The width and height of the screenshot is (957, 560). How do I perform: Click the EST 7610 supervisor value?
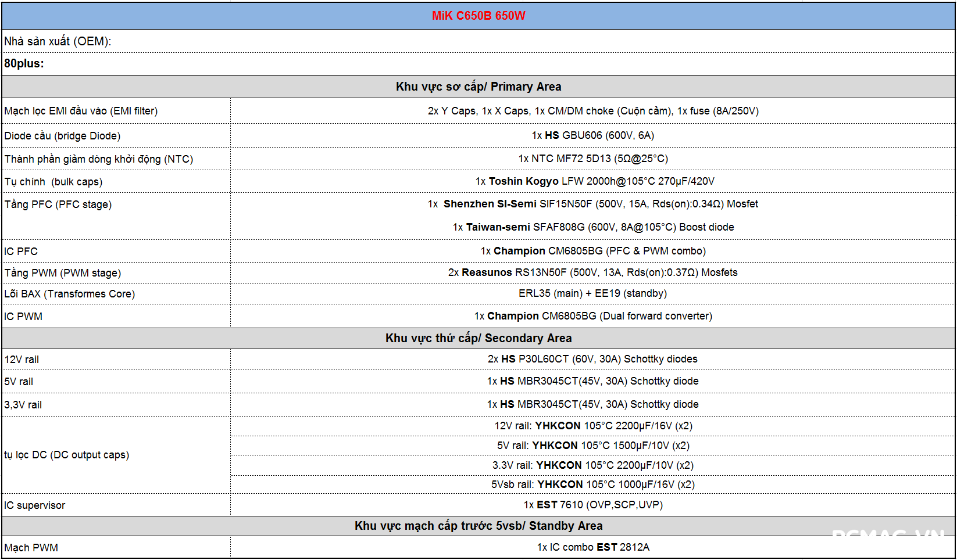[592, 505]
